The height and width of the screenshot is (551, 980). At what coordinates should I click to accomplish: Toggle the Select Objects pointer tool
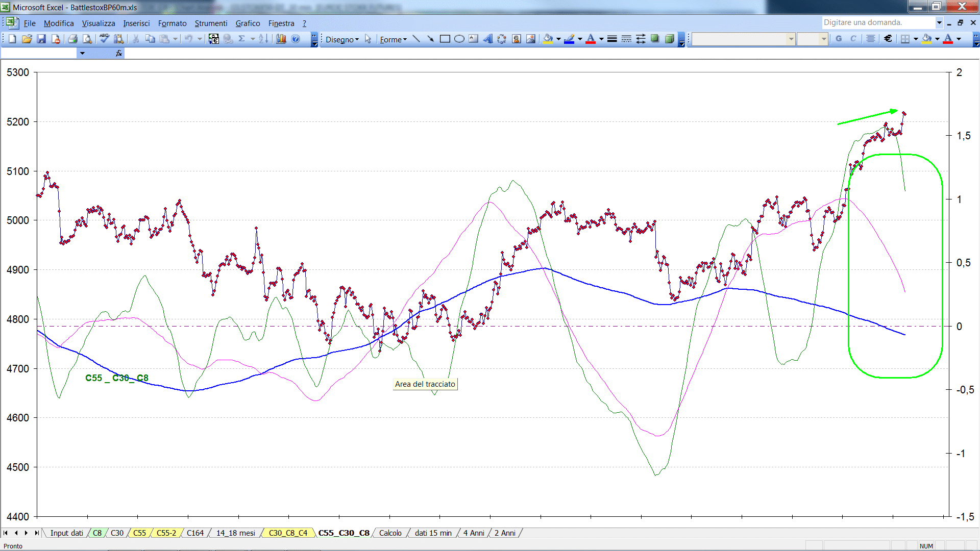click(368, 39)
